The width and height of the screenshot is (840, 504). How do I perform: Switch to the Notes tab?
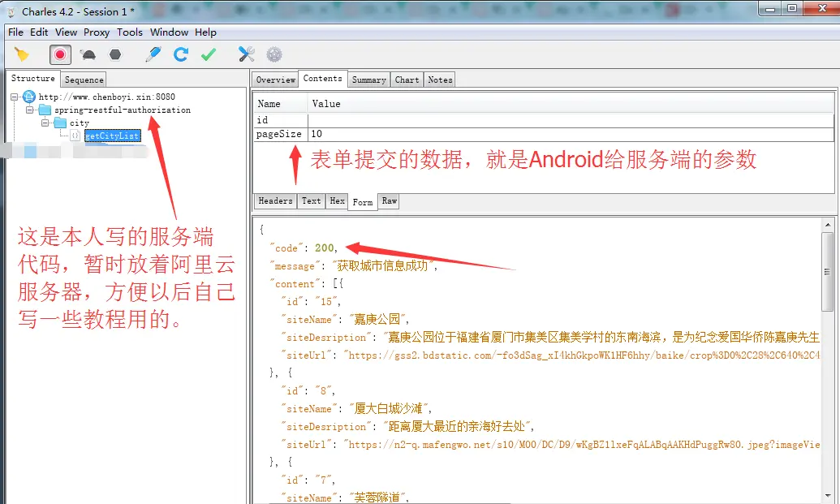pos(440,80)
